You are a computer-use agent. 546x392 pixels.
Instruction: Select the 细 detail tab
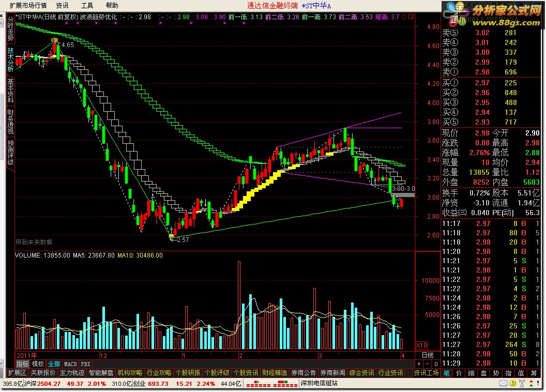[x=472, y=373]
